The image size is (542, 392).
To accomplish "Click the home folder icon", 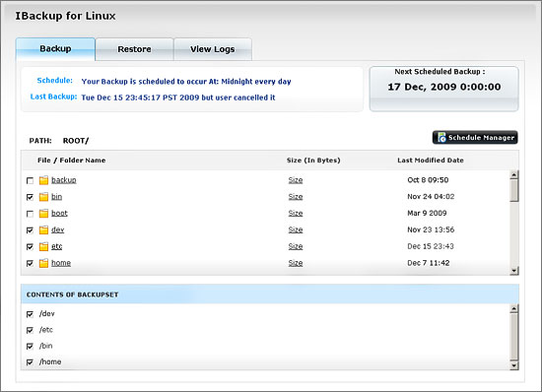I will point(43,263).
